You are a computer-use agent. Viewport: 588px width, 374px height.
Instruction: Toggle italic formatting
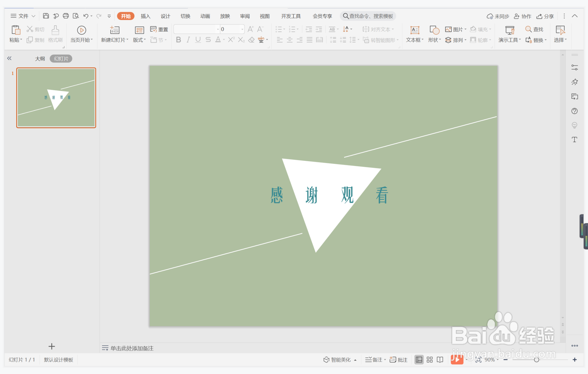point(188,40)
